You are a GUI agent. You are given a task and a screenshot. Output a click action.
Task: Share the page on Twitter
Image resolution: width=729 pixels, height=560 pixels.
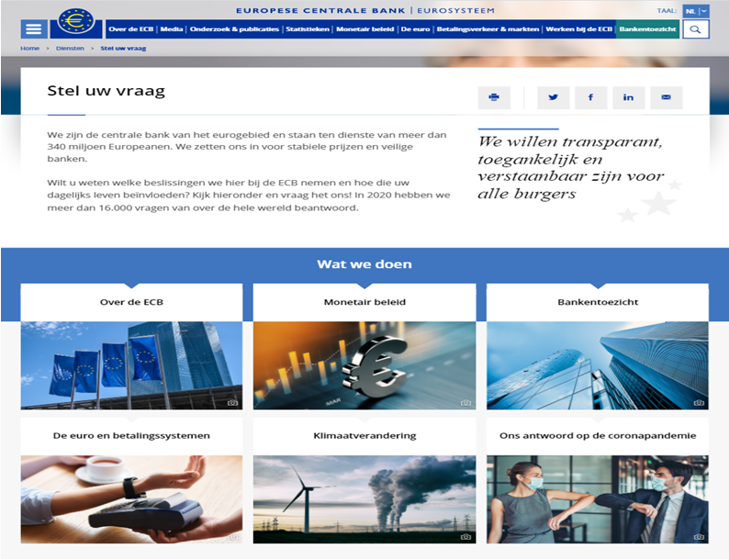click(x=554, y=97)
